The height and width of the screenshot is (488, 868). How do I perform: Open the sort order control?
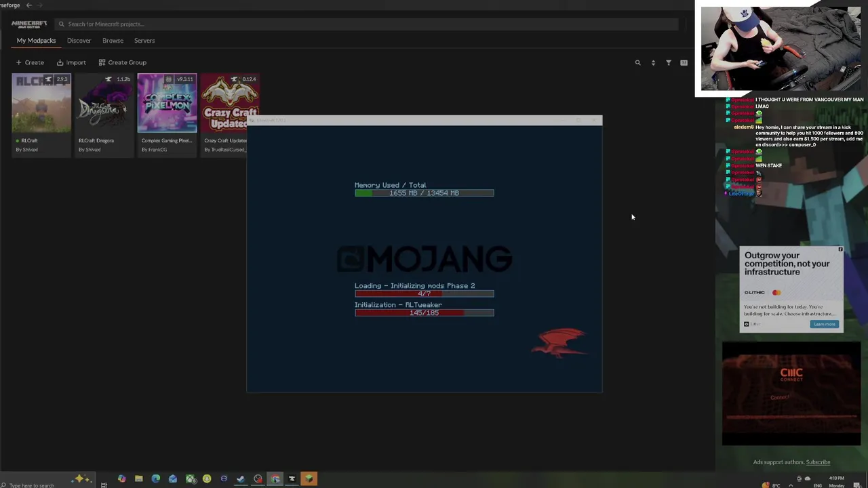click(x=653, y=62)
